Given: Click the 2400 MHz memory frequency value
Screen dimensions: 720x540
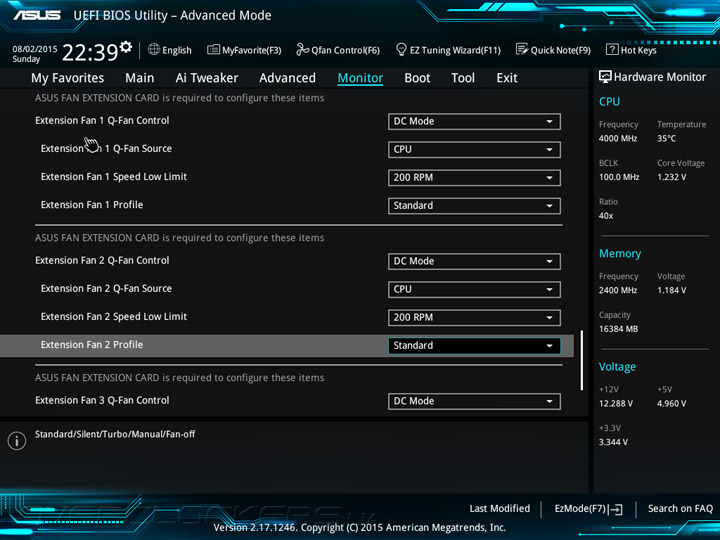Looking at the screenshot, I should click(618, 290).
